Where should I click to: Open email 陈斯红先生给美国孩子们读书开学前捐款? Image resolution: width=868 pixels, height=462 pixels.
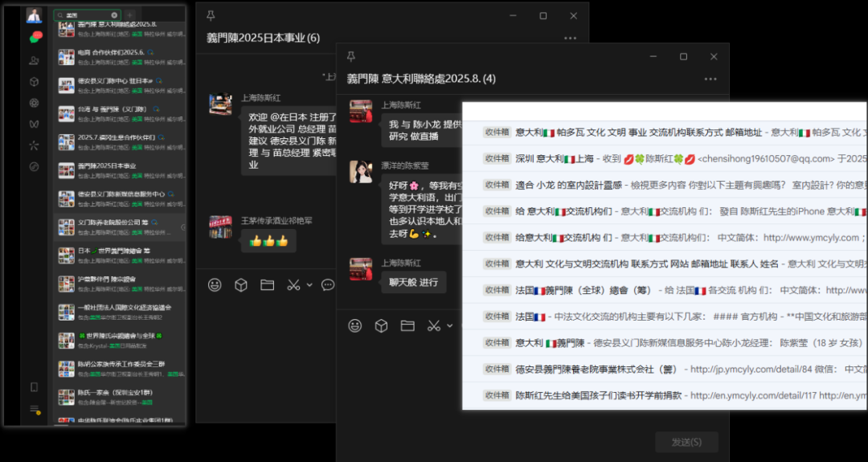tap(598, 395)
